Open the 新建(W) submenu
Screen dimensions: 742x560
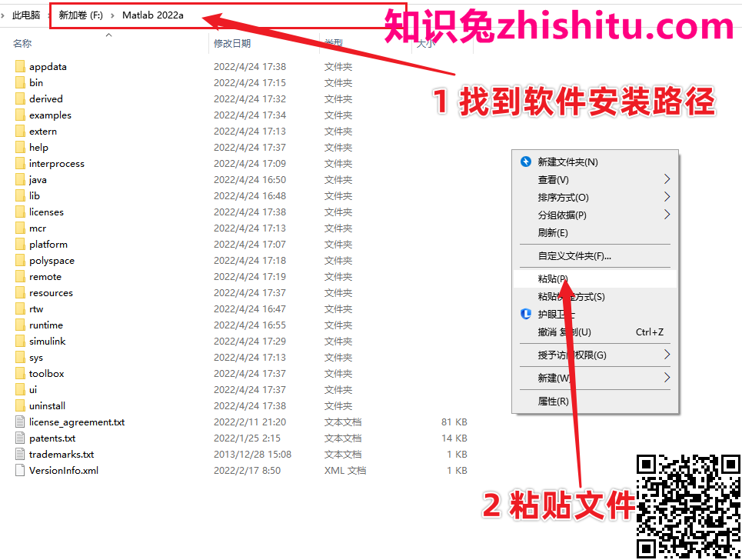point(595,378)
